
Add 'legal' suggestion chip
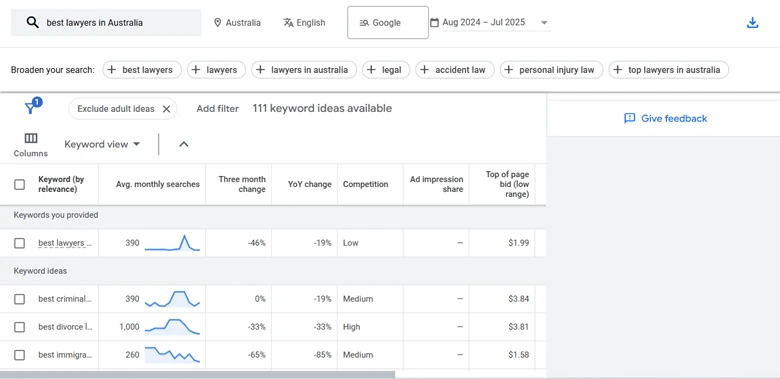click(x=386, y=70)
